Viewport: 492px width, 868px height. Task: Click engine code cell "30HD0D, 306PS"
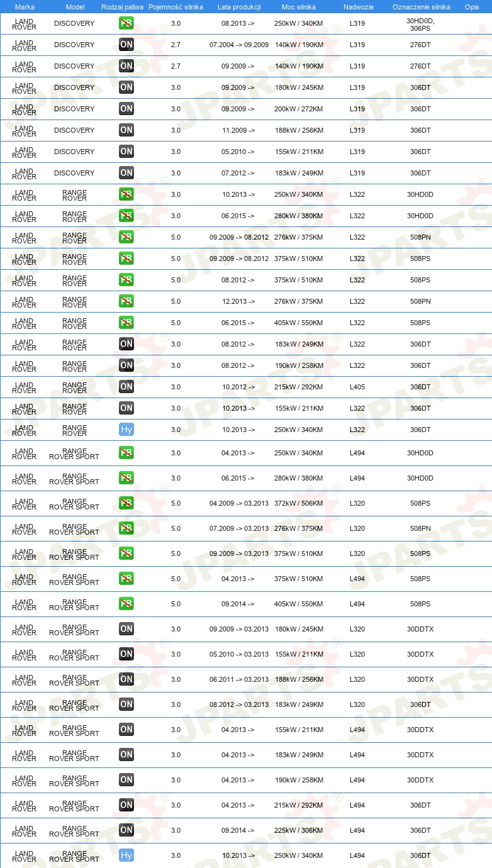coord(420,25)
